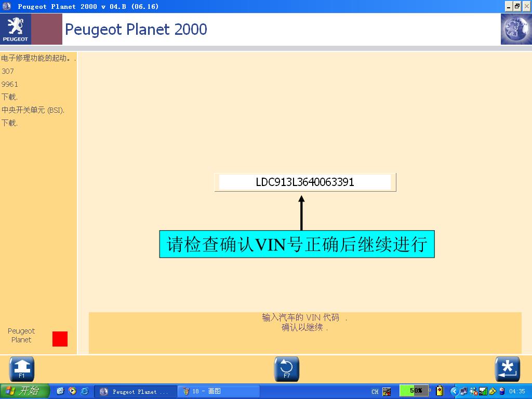The width and height of the screenshot is (532, 399).
Task: Restore down the Peugeot Planet window
Action: click(517, 6)
